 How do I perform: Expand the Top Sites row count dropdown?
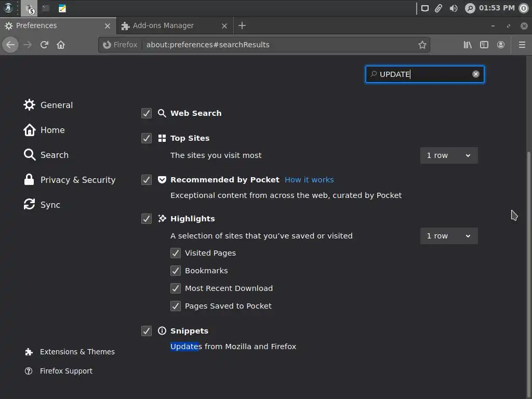coord(448,155)
